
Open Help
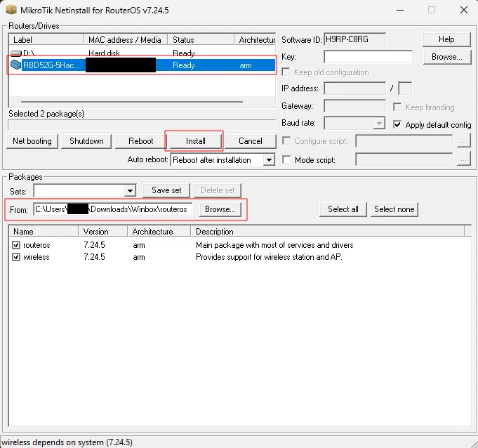446,39
